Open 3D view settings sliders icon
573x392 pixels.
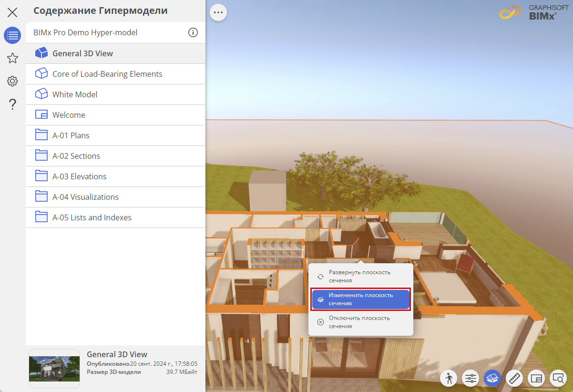pyautogui.click(x=471, y=379)
